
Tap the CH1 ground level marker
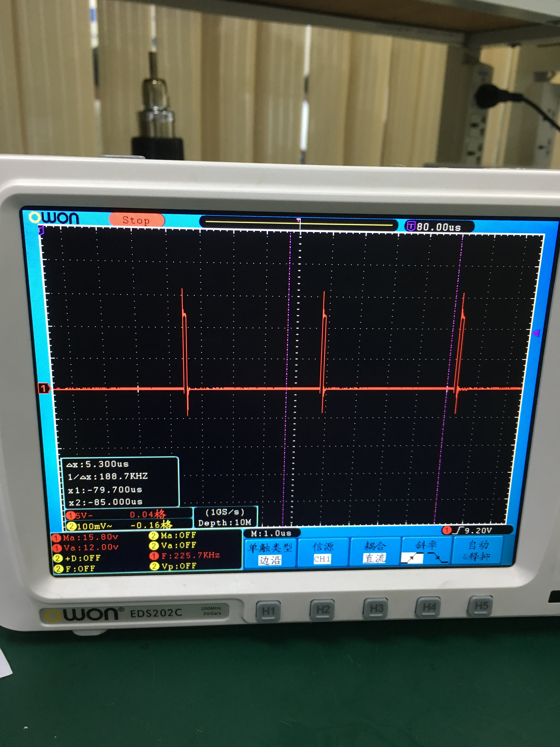44,388
